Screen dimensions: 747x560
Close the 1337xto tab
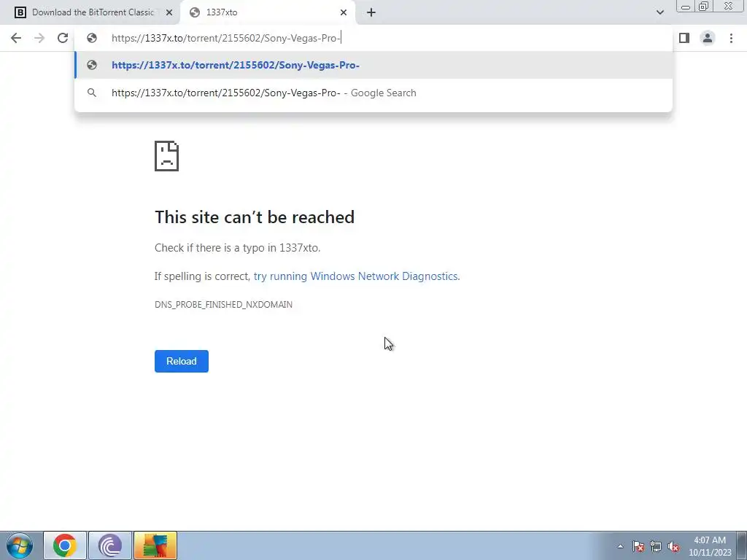[x=344, y=13]
